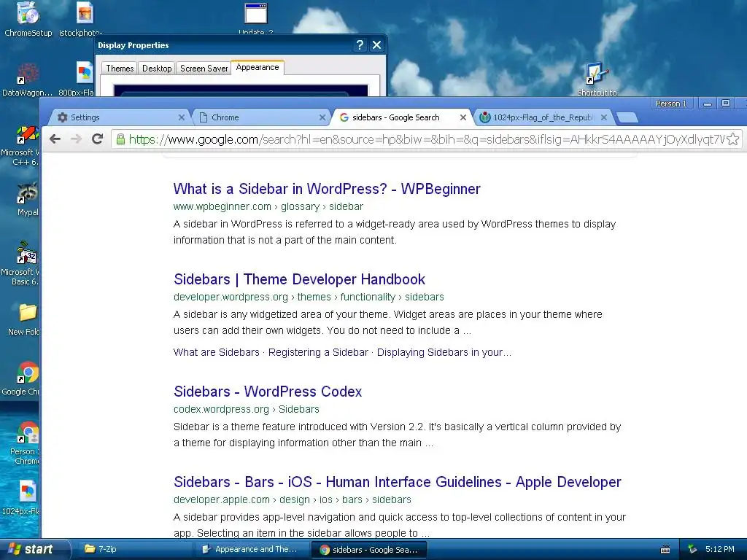Open a new tab in Chrome
This screenshot has height=560, width=747.
(x=627, y=117)
